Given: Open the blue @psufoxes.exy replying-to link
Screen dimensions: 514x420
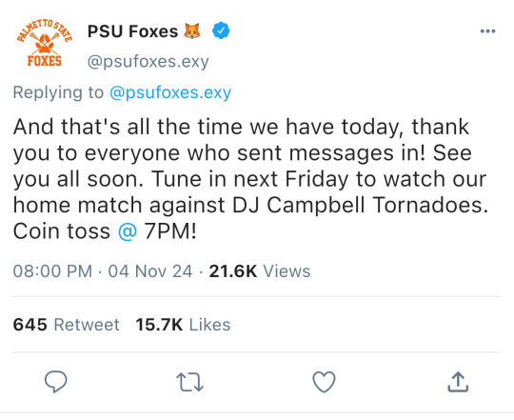Looking at the screenshot, I should 170,92.
